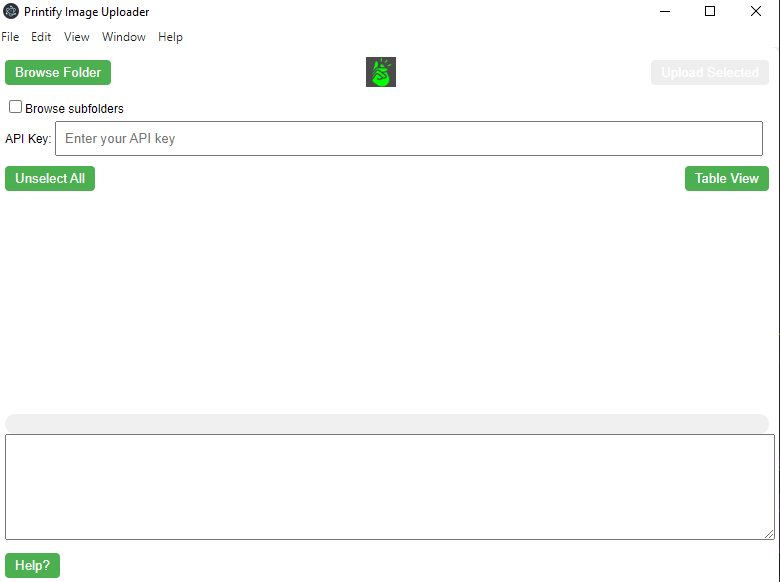Click the app icon in title bar

(12, 12)
